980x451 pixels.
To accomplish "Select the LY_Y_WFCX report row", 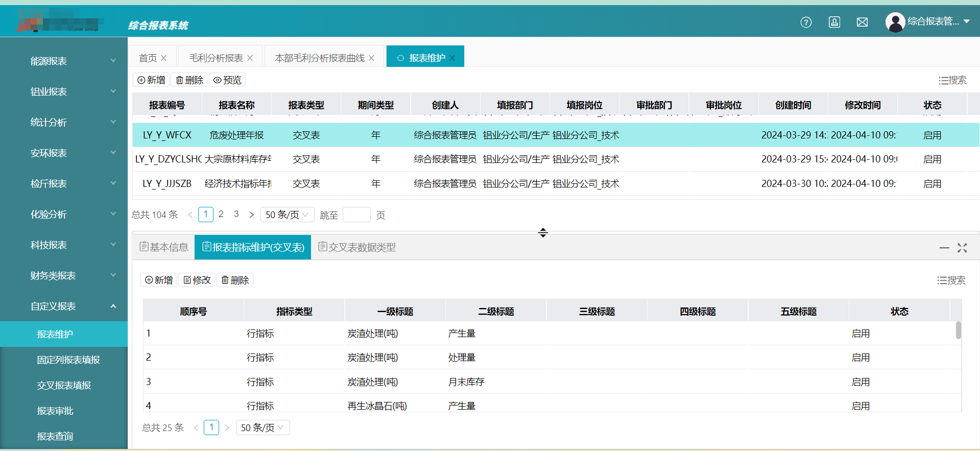I will pos(556,135).
